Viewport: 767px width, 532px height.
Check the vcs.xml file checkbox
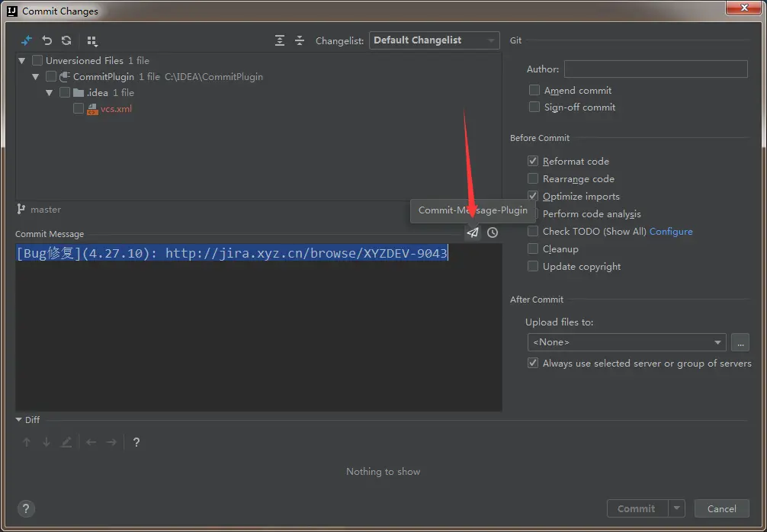pos(79,108)
